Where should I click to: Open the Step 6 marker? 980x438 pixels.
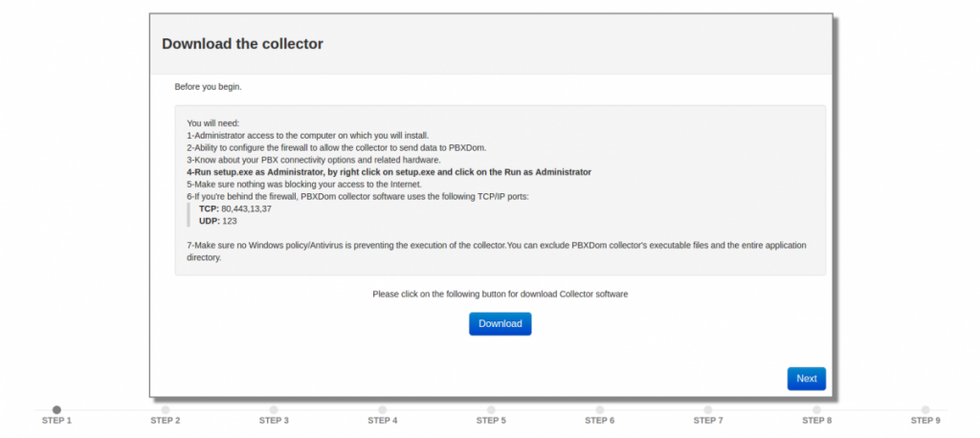click(x=599, y=410)
